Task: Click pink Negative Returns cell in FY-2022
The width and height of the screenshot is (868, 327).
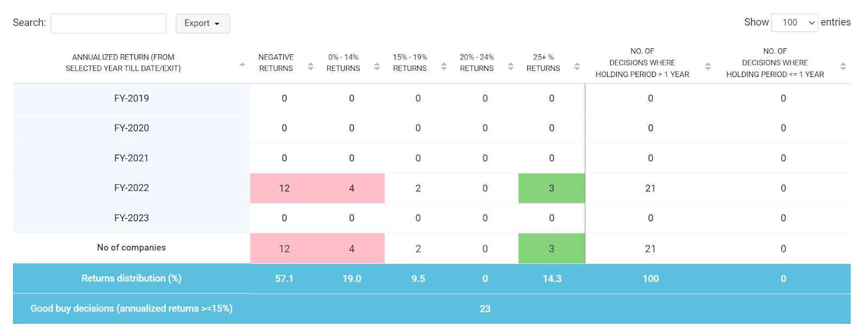Action: pos(284,188)
